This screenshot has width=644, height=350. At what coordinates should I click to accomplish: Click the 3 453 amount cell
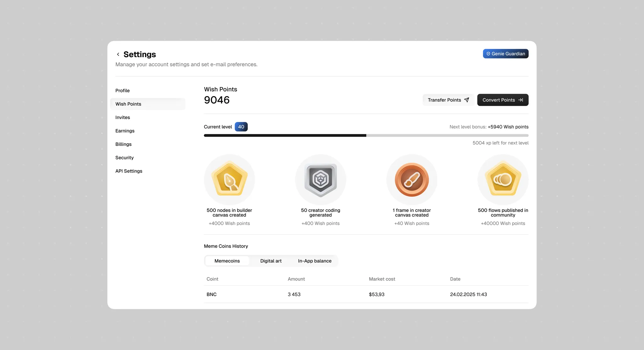tap(294, 294)
